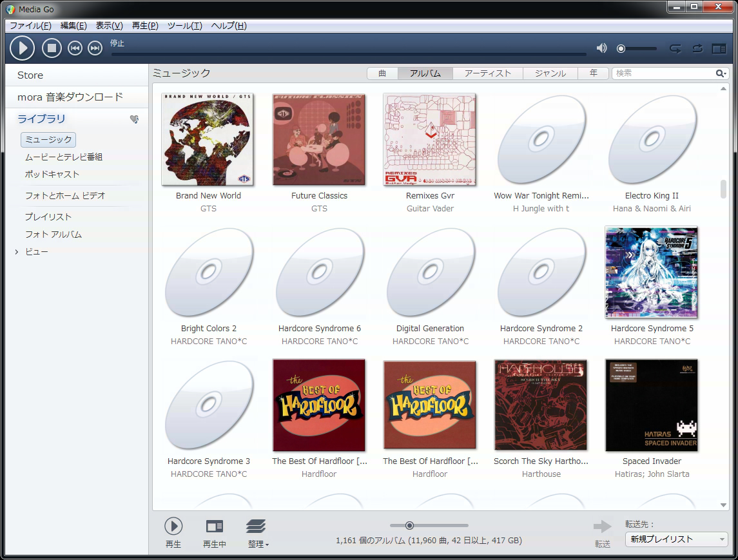Click the Hana & Naomi & Airi text
This screenshot has width=738, height=560.
click(x=652, y=209)
